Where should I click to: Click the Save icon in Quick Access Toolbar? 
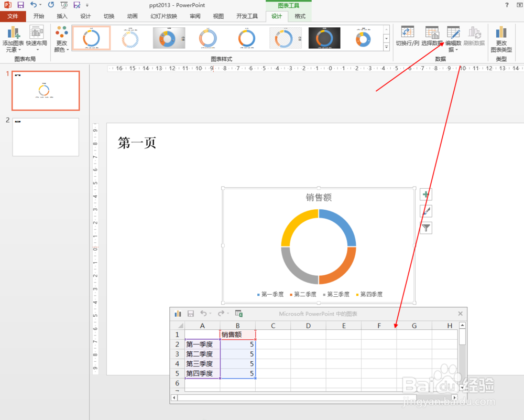[x=20, y=5]
